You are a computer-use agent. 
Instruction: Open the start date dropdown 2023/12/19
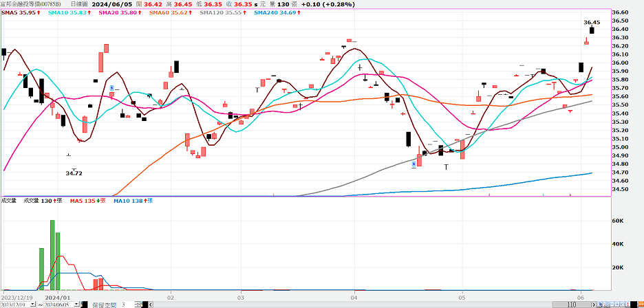pos(32,304)
